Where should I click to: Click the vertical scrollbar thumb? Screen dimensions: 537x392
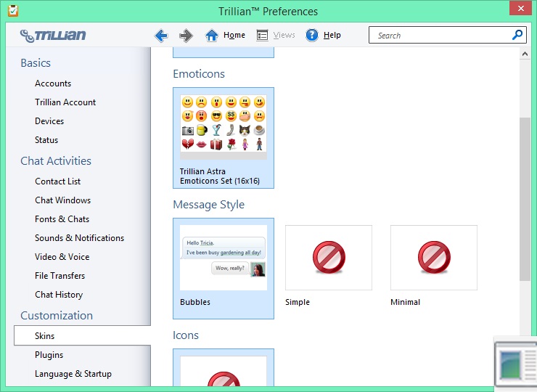click(525, 199)
